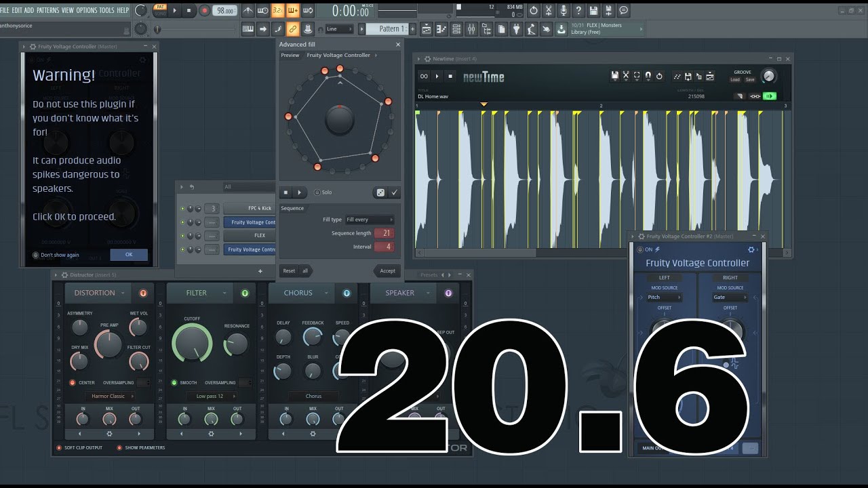
Task: Open the channel rack view icon
Action: pyautogui.click(x=457, y=28)
